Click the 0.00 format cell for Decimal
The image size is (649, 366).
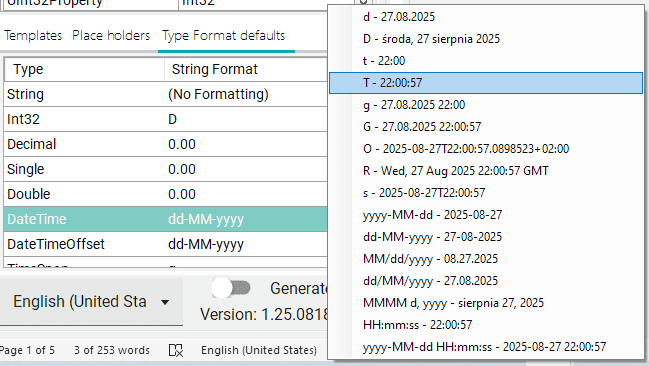pos(246,144)
